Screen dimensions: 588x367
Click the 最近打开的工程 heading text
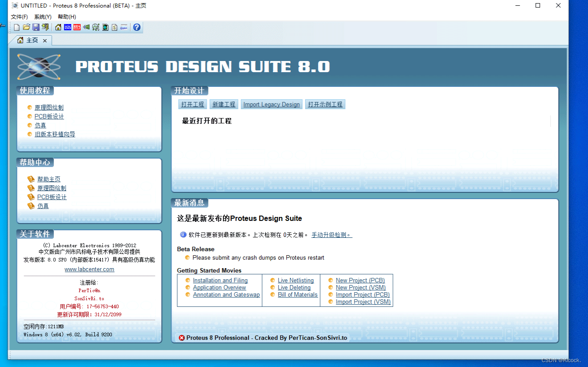point(207,121)
